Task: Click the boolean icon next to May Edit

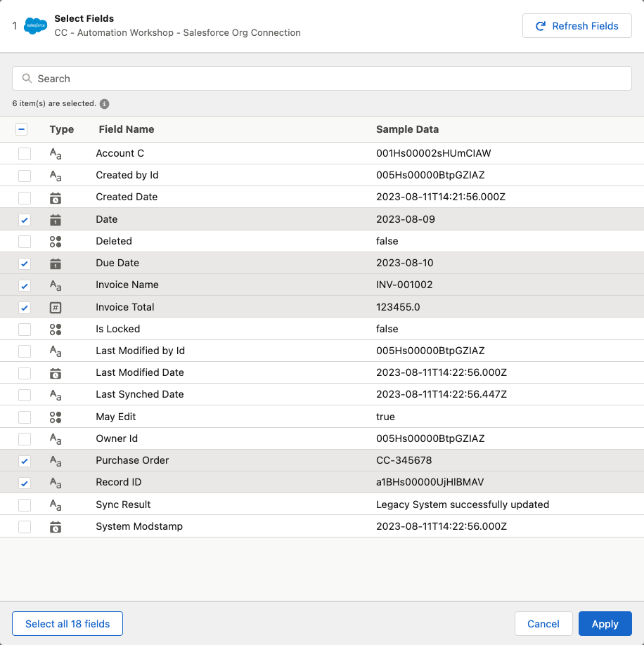Action: point(56,417)
